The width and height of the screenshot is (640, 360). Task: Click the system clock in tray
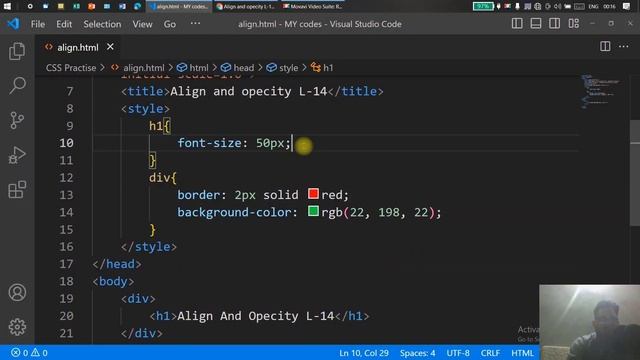(x=609, y=7)
